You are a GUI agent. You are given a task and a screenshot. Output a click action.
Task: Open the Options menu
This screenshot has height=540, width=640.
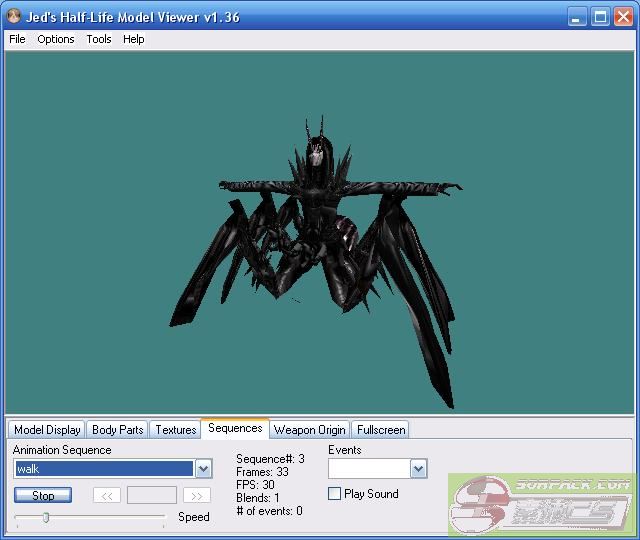(x=56, y=39)
